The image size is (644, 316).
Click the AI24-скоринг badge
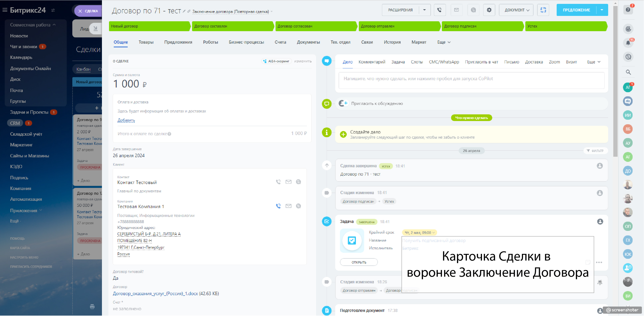pyautogui.click(x=276, y=61)
